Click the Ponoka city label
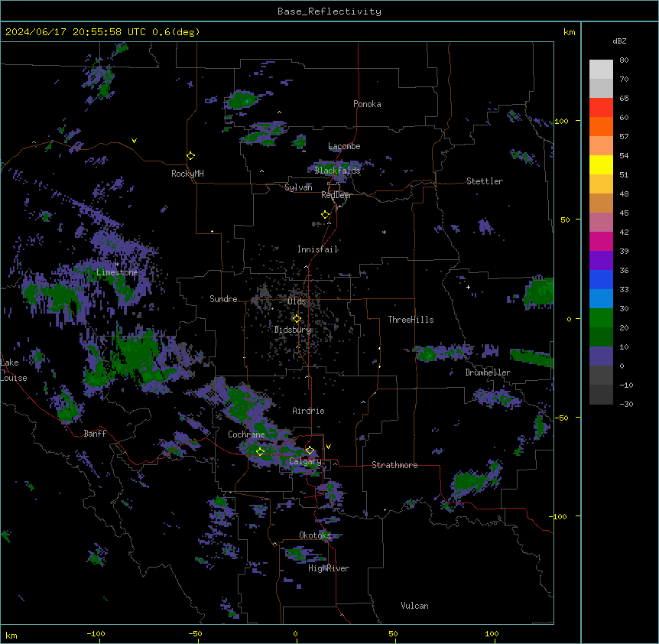659x644 pixels. (367, 104)
